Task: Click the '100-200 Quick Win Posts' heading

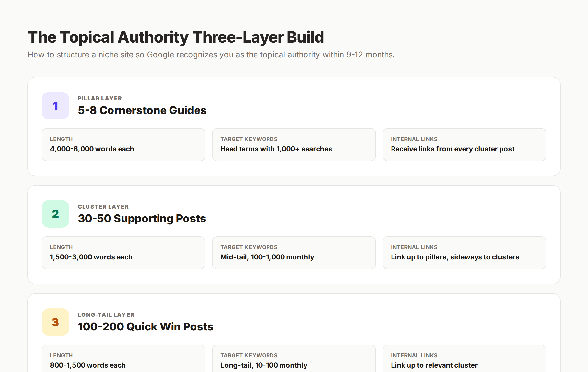Action: point(146,327)
